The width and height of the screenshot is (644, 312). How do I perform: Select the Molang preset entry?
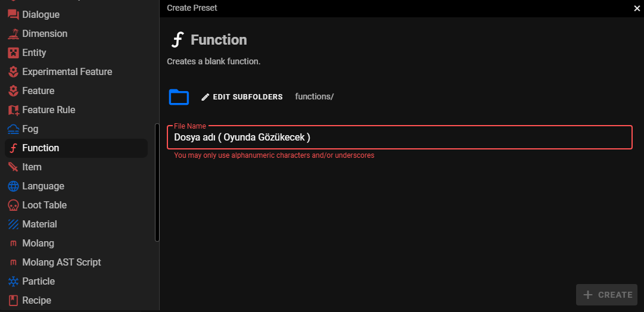[38, 244]
